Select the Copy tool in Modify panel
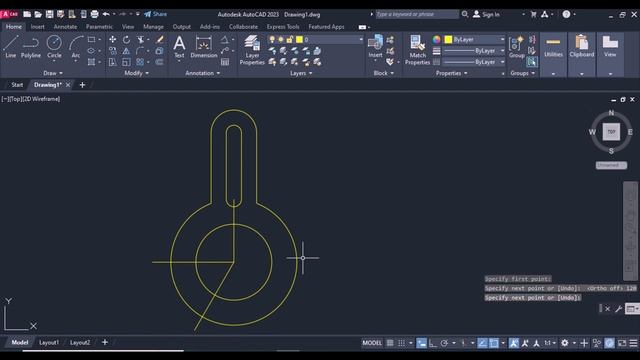The height and width of the screenshot is (360, 640). click(x=112, y=51)
